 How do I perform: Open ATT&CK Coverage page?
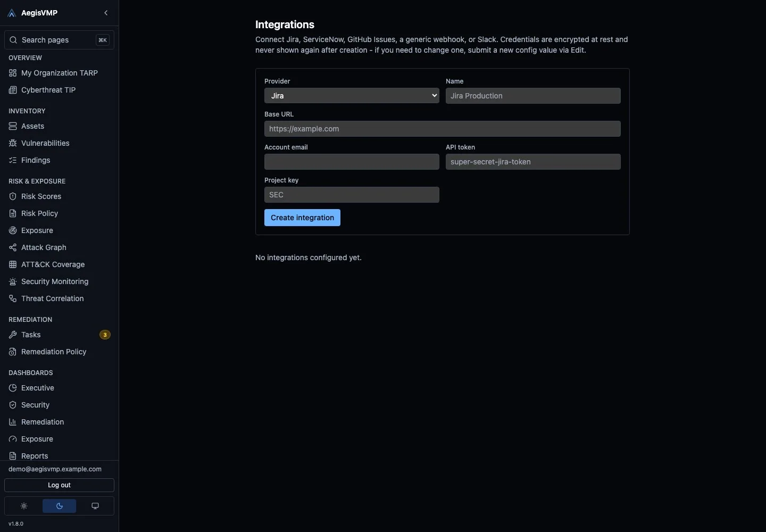pos(59,264)
